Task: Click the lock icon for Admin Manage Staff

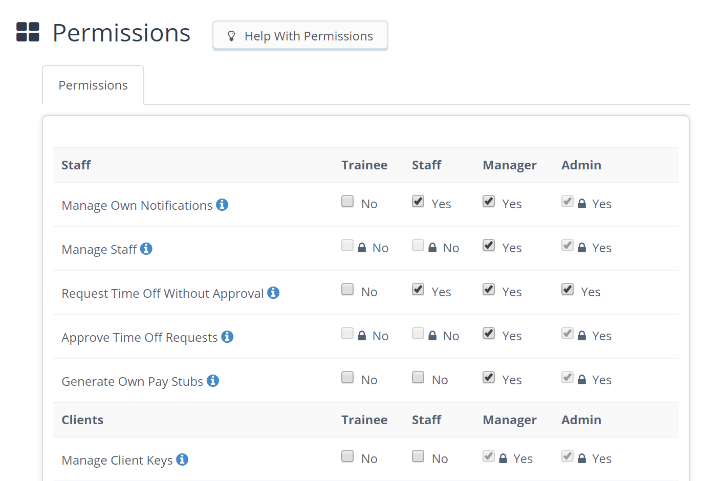Action: coord(582,247)
